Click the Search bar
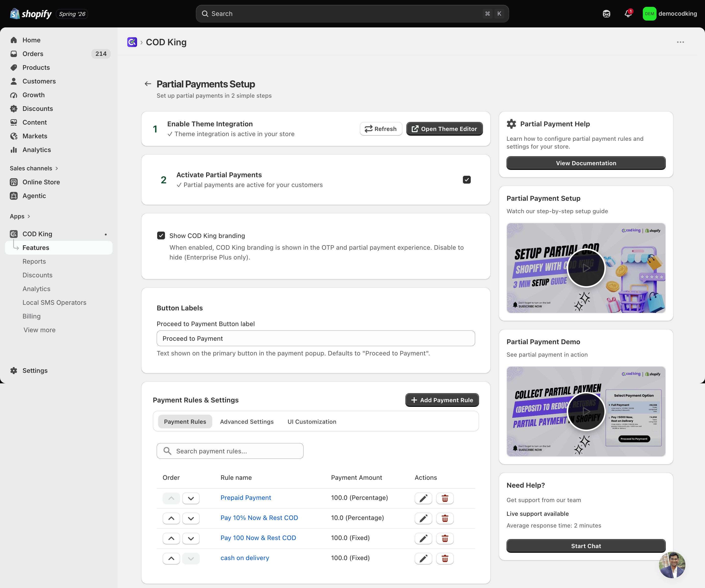The width and height of the screenshot is (705, 588). (352, 14)
